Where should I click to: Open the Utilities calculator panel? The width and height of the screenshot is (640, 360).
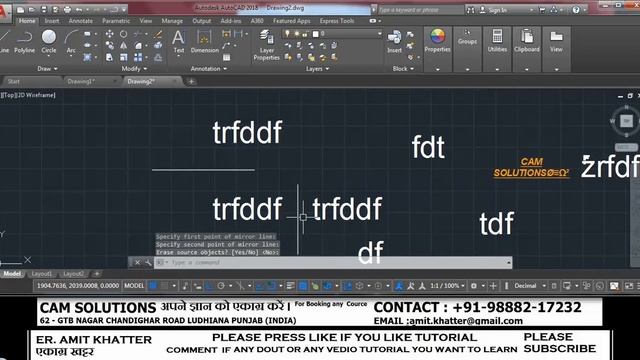pyautogui.click(x=497, y=41)
